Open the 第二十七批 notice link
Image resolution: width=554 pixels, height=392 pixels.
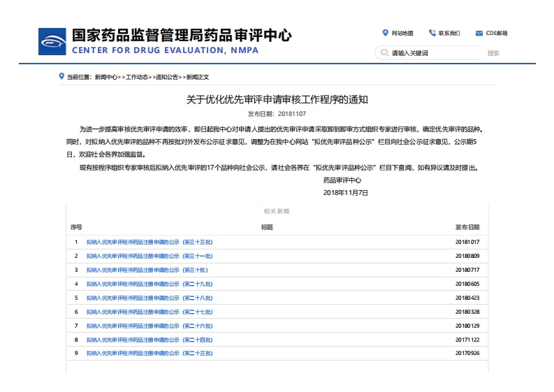[150, 312]
